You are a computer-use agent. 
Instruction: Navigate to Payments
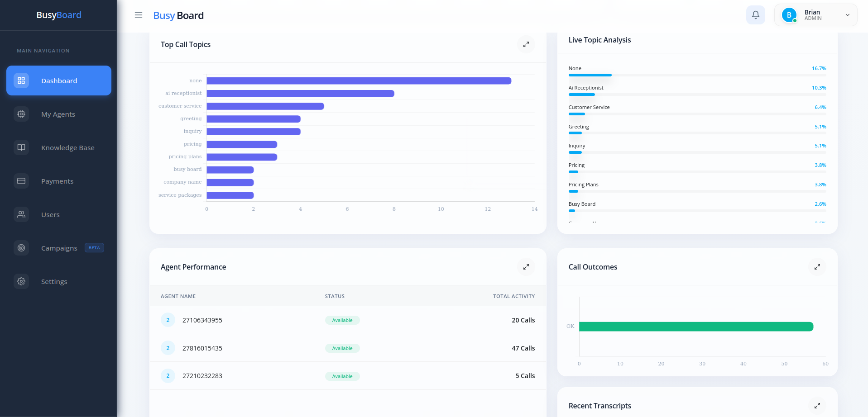coord(59,181)
